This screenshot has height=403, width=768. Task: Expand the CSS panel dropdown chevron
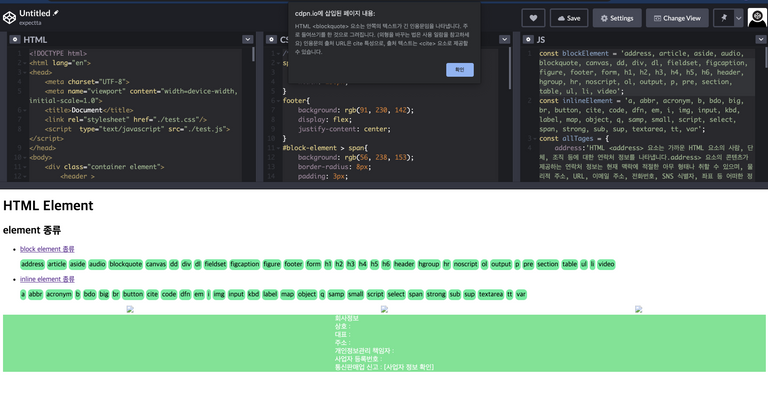click(504, 39)
